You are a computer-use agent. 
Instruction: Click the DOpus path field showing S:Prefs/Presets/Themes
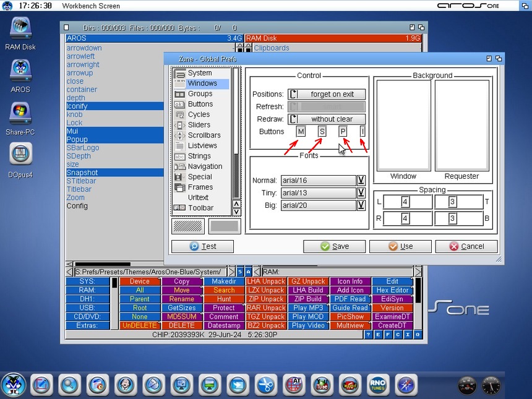coord(150,272)
